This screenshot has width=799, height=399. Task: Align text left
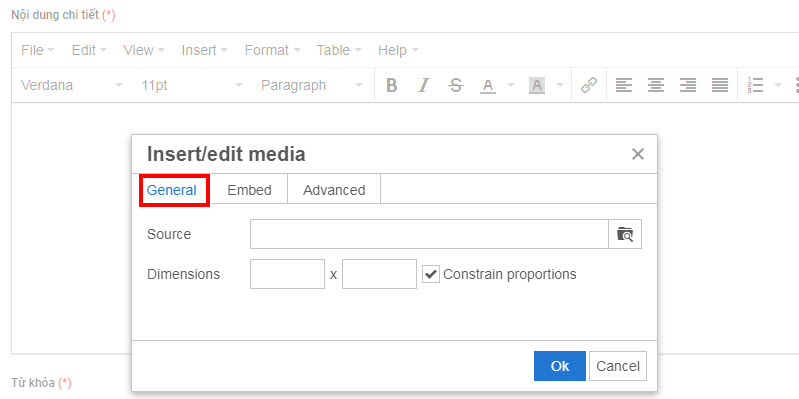tap(624, 85)
